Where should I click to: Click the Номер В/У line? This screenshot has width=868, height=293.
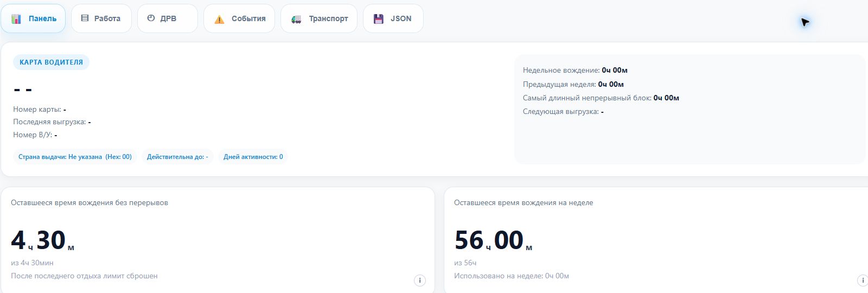35,135
